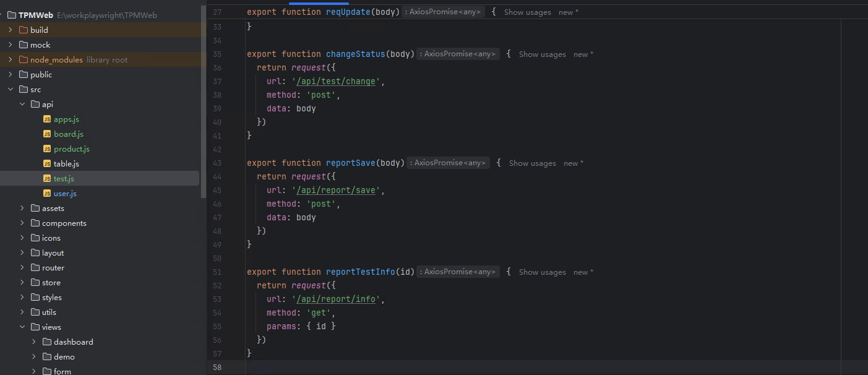Select board.js in project tree
868x375 pixels.
[x=68, y=134]
